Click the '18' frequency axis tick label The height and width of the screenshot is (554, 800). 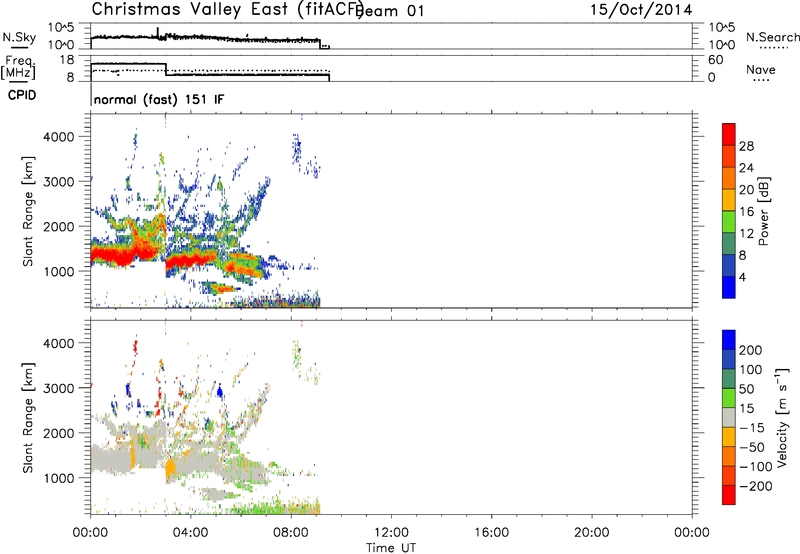[67, 60]
